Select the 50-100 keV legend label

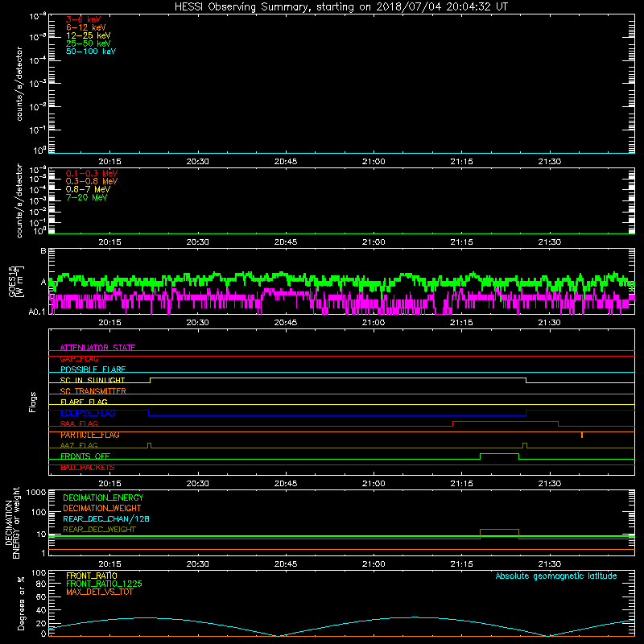pyautogui.click(x=91, y=52)
